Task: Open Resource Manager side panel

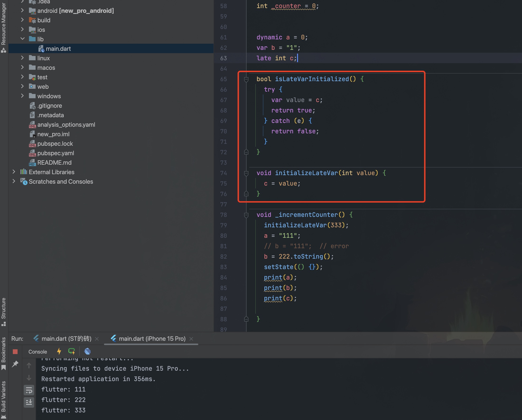Action: point(4,27)
